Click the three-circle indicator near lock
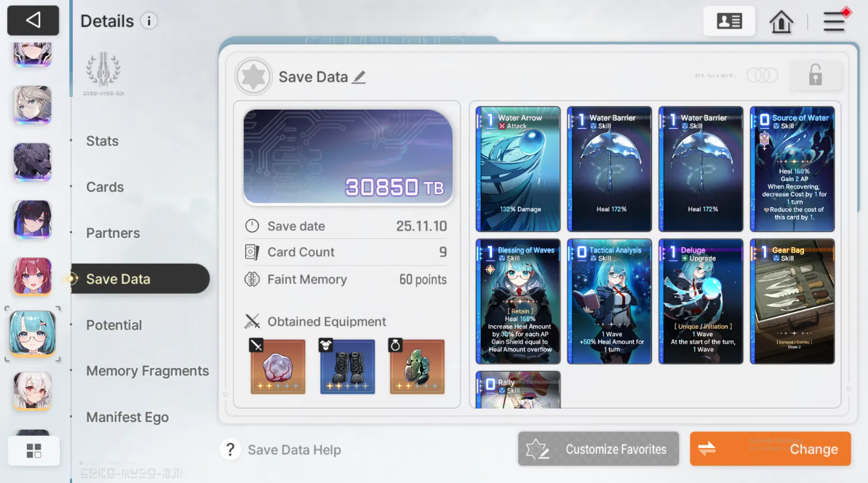 [763, 75]
